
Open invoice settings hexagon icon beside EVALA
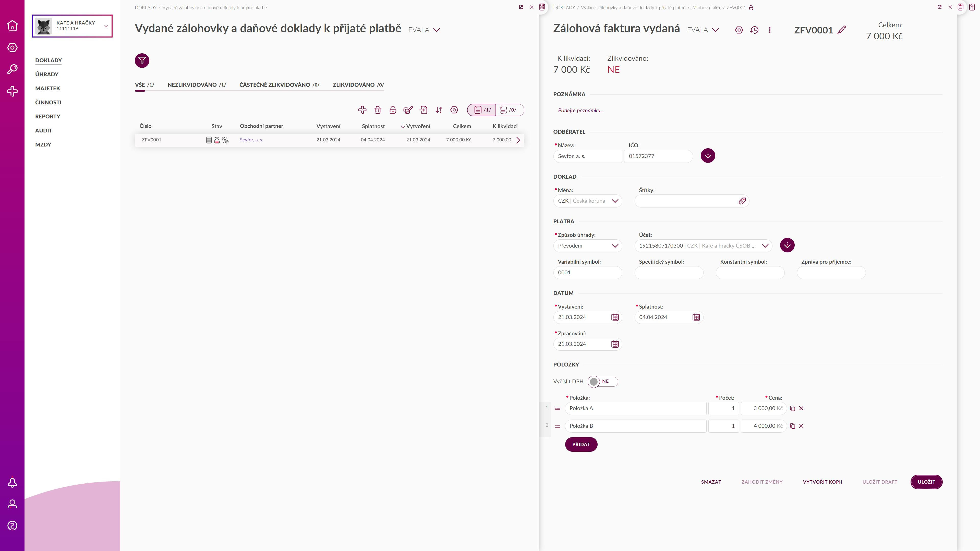coord(739,30)
